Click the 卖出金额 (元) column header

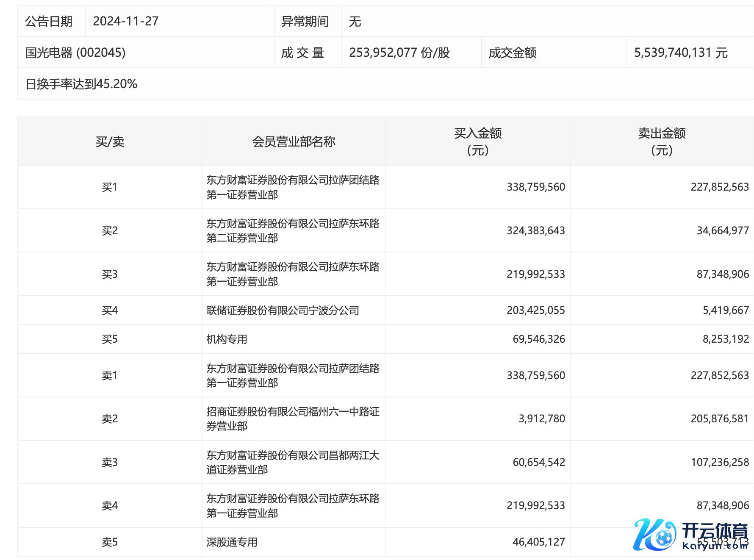coord(661,141)
